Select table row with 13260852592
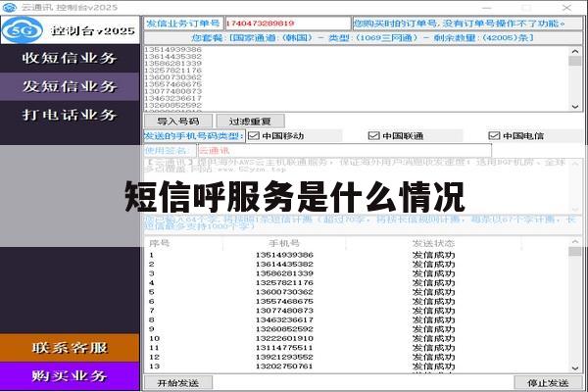 point(357,329)
